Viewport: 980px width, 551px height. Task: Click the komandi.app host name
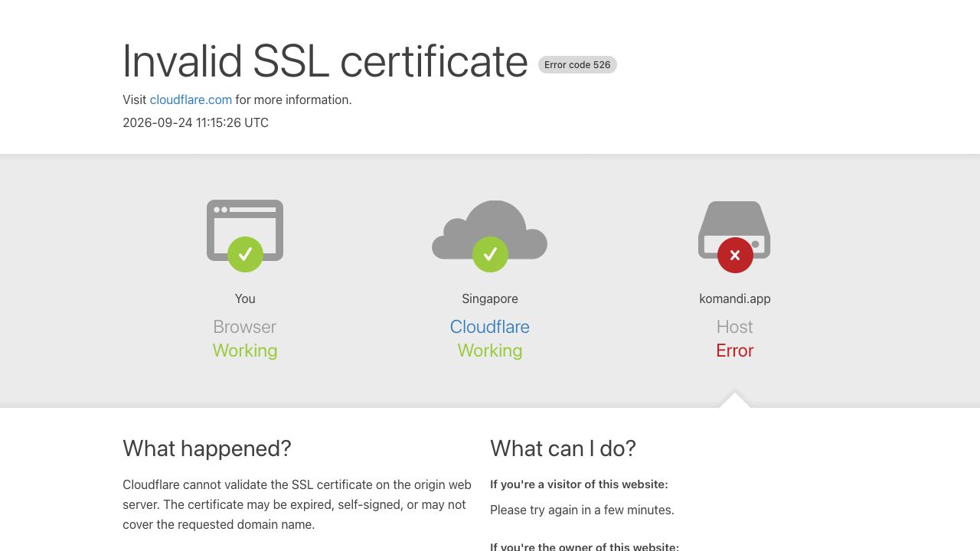click(x=735, y=298)
